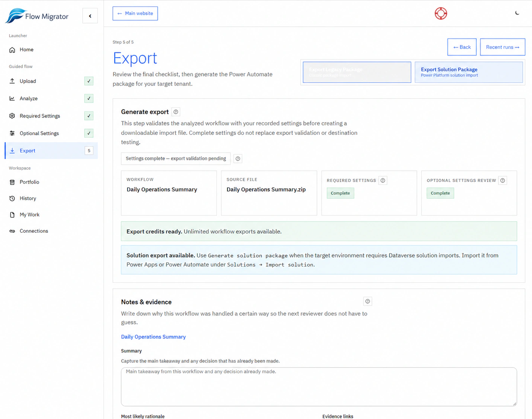Click the Optional Settings Review Complete badge
The height and width of the screenshot is (419, 532).
coord(440,194)
